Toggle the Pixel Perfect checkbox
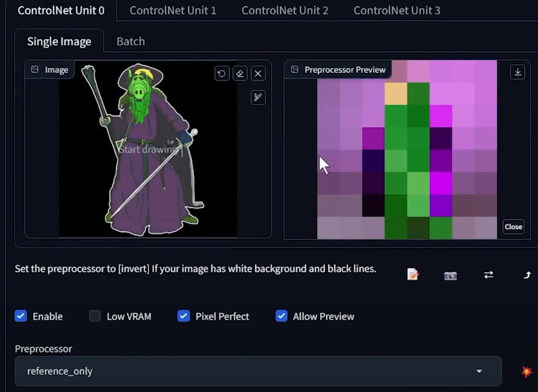This screenshot has height=392, width=538. pyautogui.click(x=184, y=316)
